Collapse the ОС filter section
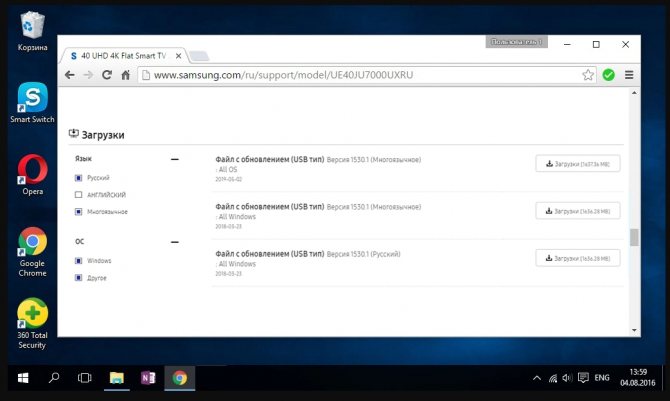Image resolution: width=670 pixels, height=401 pixels. [175, 242]
